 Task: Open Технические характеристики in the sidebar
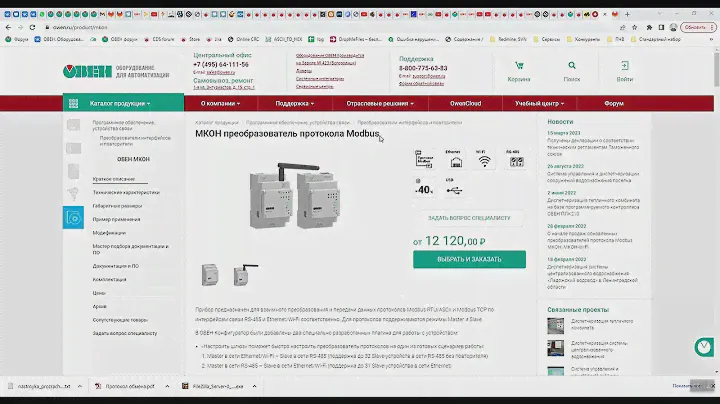coord(126,192)
